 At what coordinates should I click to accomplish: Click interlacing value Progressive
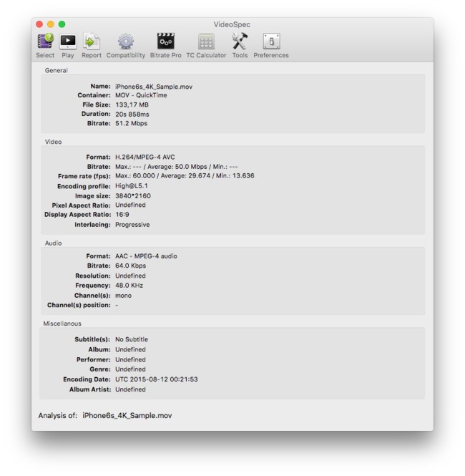click(x=132, y=225)
